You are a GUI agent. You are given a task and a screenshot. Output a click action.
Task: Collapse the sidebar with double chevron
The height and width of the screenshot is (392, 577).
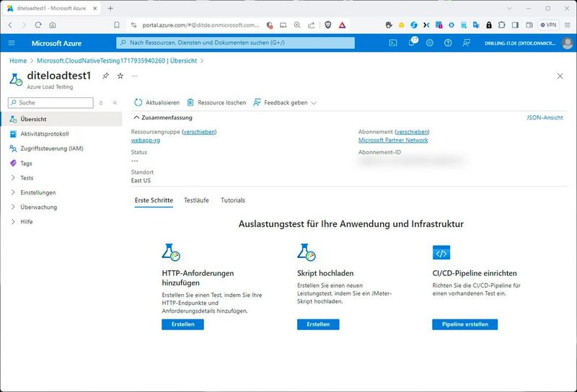[x=115, y=102]
